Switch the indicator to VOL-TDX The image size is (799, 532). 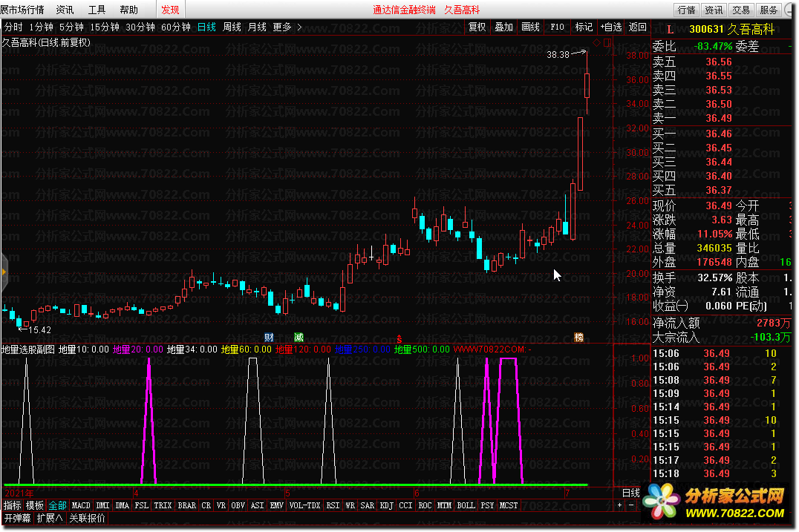pos(304,505)
